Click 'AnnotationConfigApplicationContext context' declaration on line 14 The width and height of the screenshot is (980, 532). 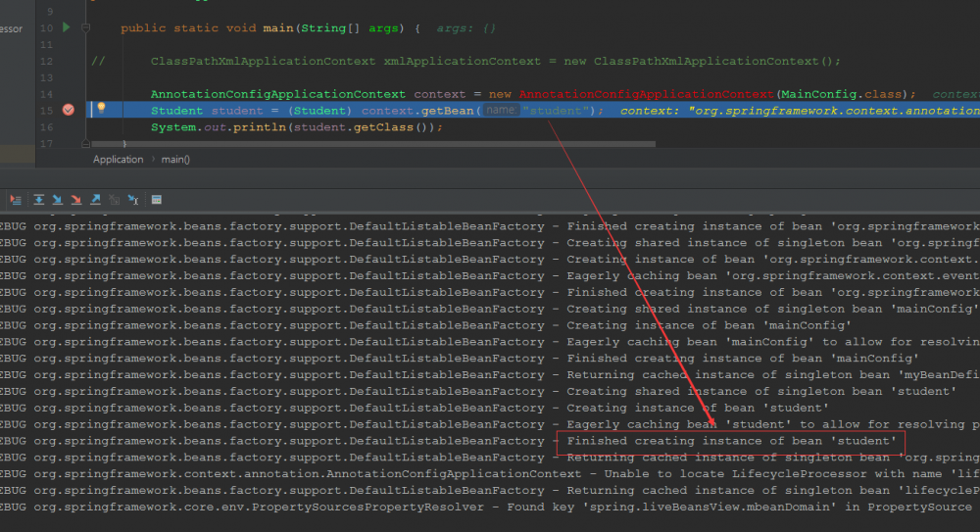[308, 94]
